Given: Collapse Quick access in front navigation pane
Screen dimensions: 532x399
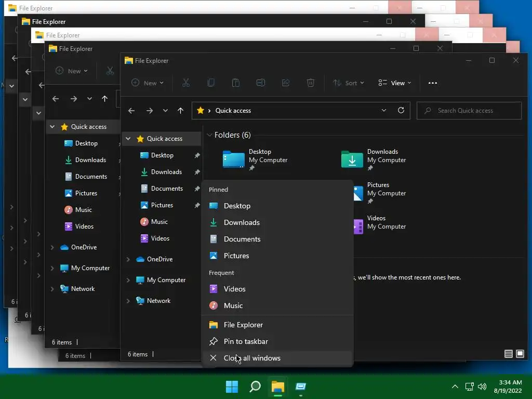Looking at the screenshot, I should pos(128,138).
